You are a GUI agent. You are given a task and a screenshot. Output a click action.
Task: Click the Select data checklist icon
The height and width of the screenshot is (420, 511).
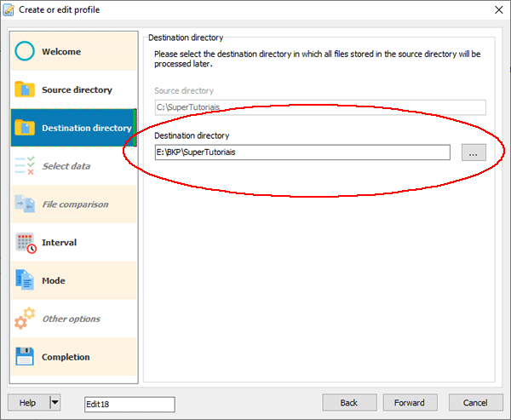tap(26, 166)
